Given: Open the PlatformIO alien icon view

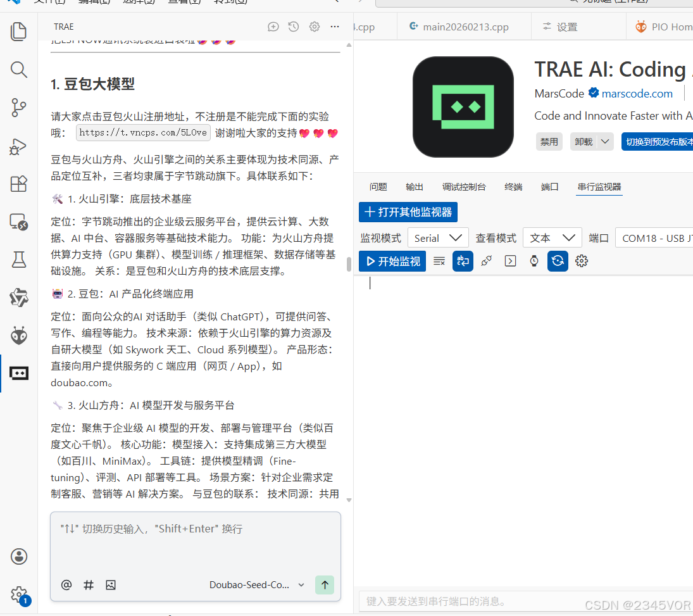Looking at the screenshot, I should 18,336.
